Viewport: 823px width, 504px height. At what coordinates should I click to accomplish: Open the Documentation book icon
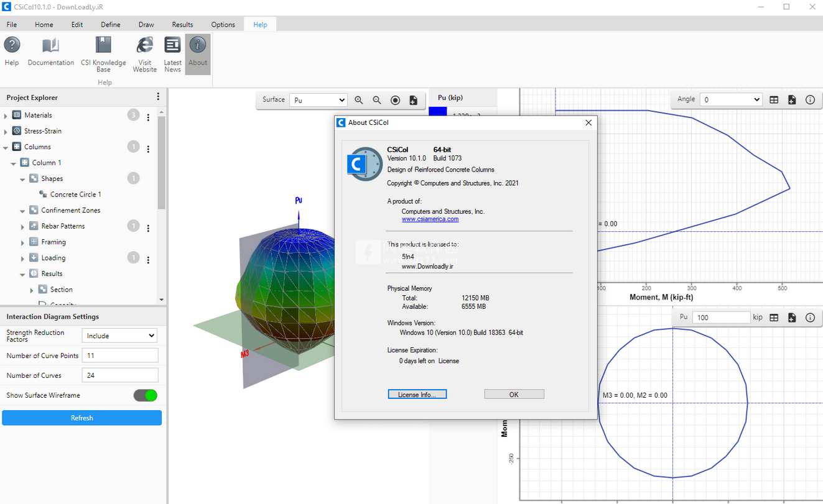tap(50, 45)
